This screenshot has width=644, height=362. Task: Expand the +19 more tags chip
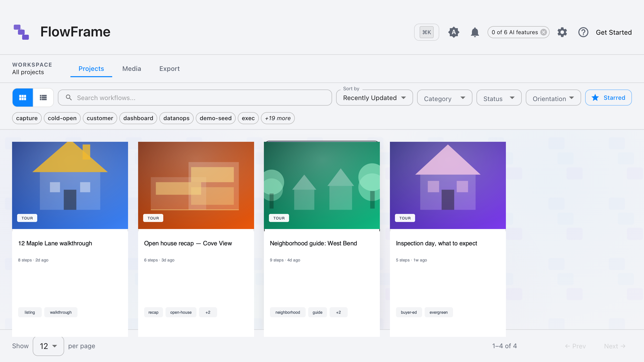[x=278, y=118]
